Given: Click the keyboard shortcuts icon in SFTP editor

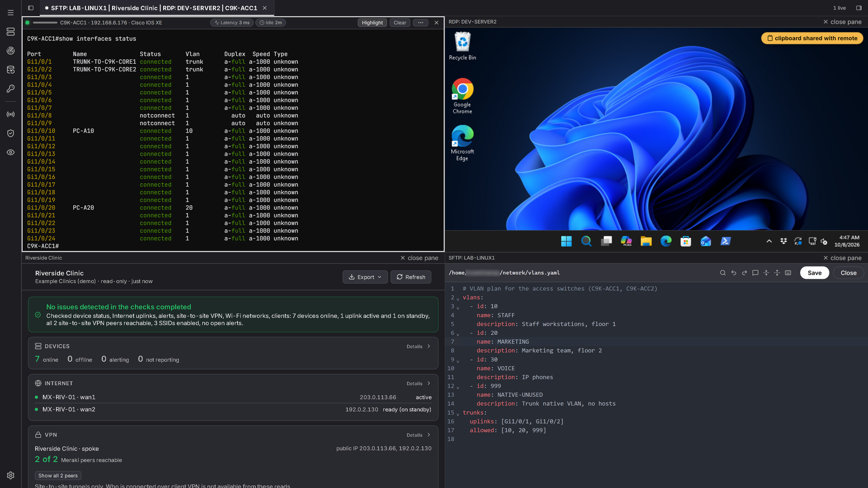Looking at the screenshot, I should (x=788, y=273).
